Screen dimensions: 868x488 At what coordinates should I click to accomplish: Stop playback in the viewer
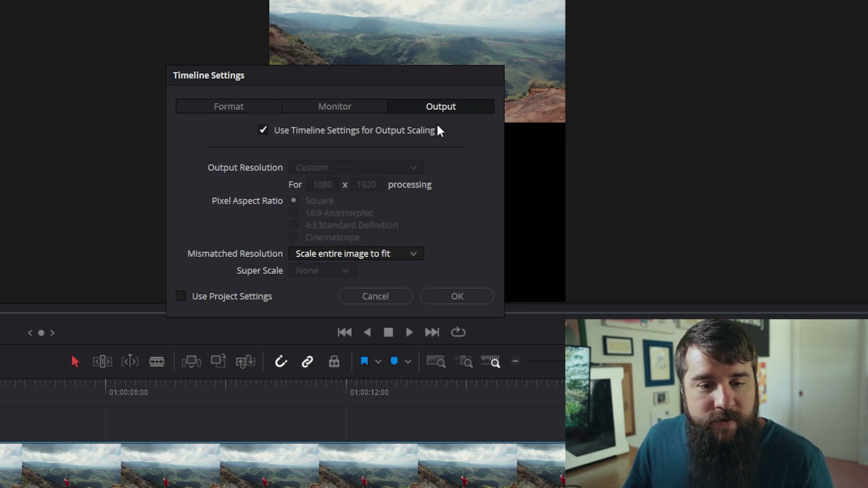(x=388, y=332)
